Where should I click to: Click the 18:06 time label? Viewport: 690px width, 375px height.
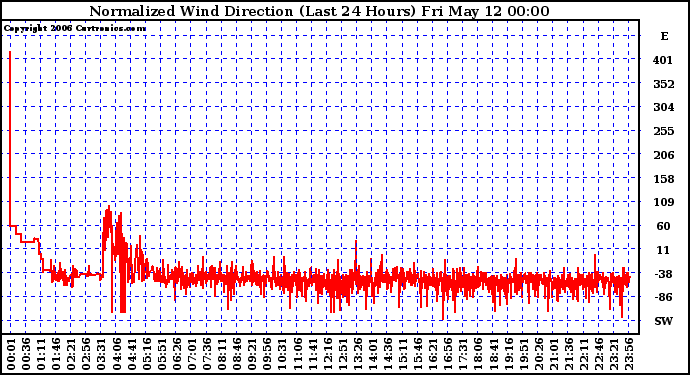click(x=478, y=354)
